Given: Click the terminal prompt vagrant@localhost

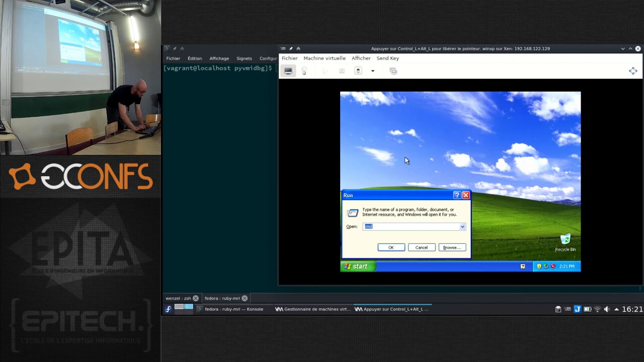Looking at the screenshot, I should (x=217, y=68).
